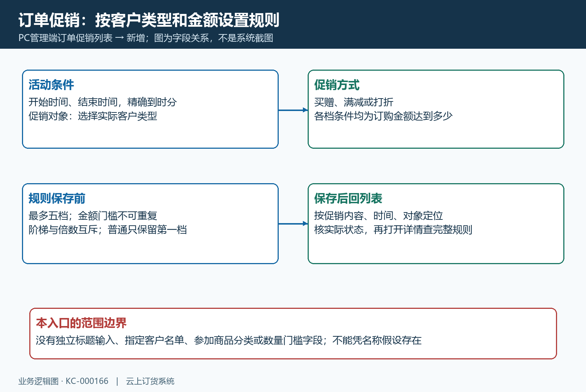Select the red heading 本入口的范围边界
Screen dimensions: 586x392
[x=81, y=323]
